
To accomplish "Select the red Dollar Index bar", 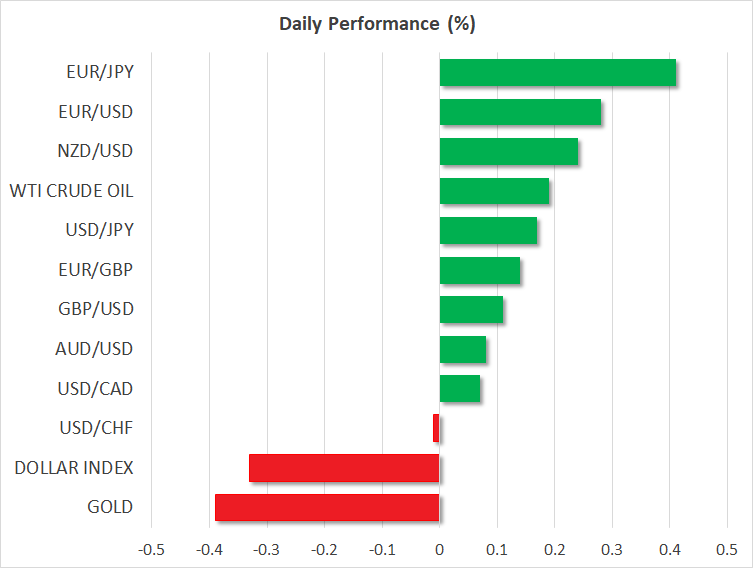I will [x=344, y=468].
